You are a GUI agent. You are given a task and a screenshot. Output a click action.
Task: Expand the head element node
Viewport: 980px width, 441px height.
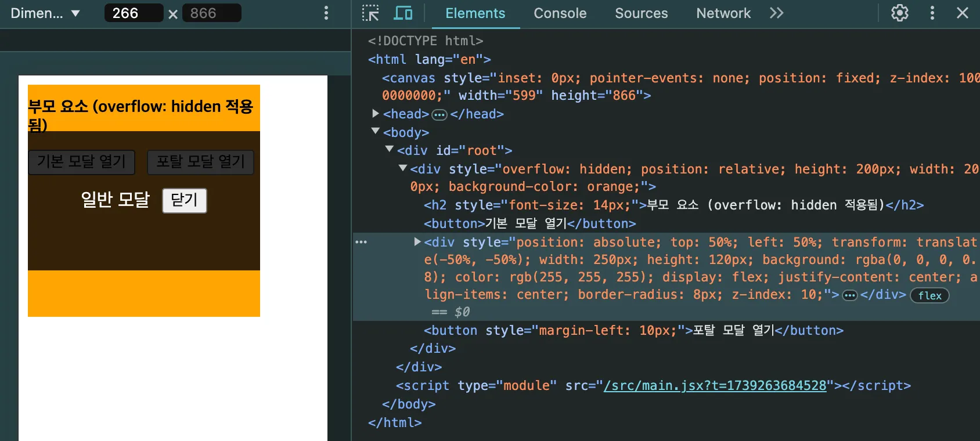tap(376, 114)
